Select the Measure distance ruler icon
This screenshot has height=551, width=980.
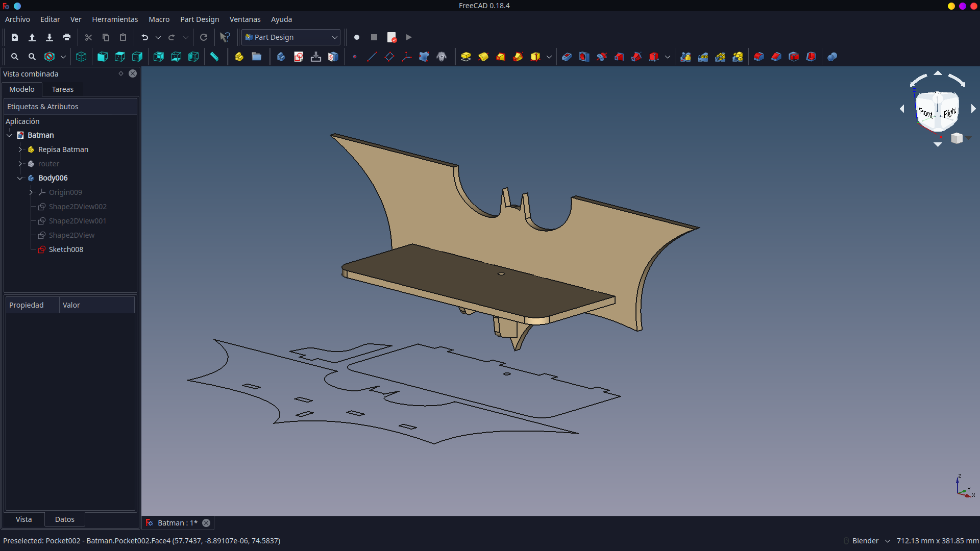215,57
